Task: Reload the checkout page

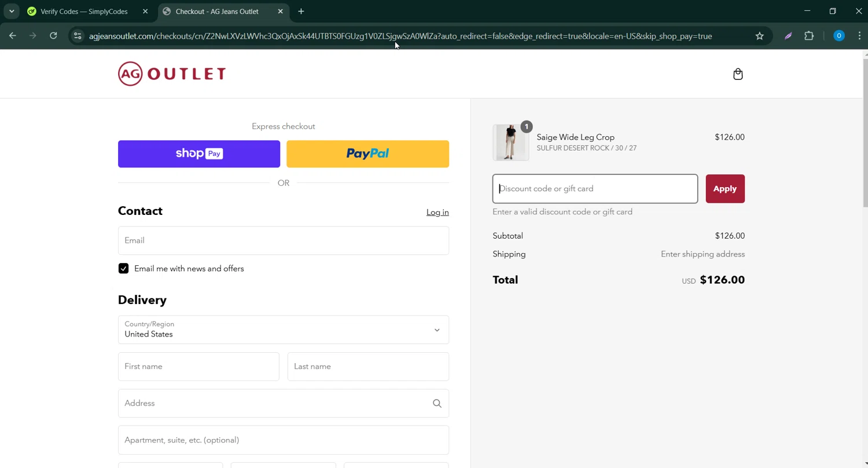Action: point(53,36)
